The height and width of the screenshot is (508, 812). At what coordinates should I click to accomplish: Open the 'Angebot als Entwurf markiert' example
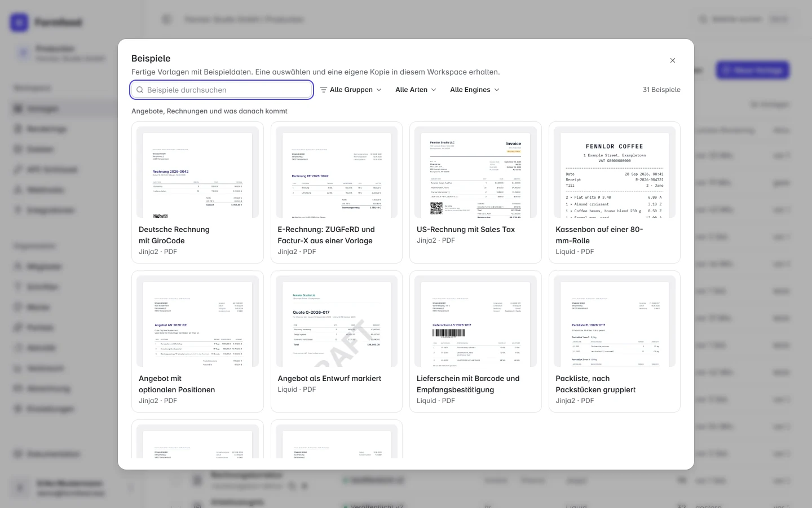(x=337, y=341)
